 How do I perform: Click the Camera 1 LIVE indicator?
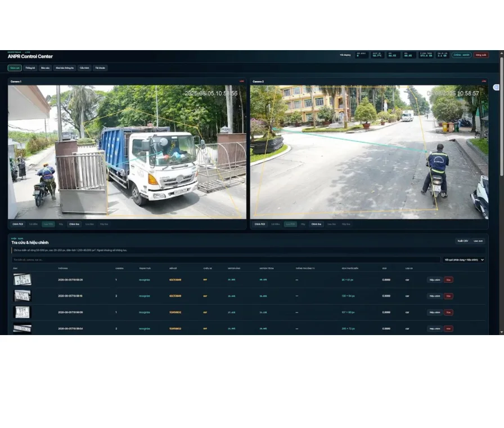(x=242, y=82)
